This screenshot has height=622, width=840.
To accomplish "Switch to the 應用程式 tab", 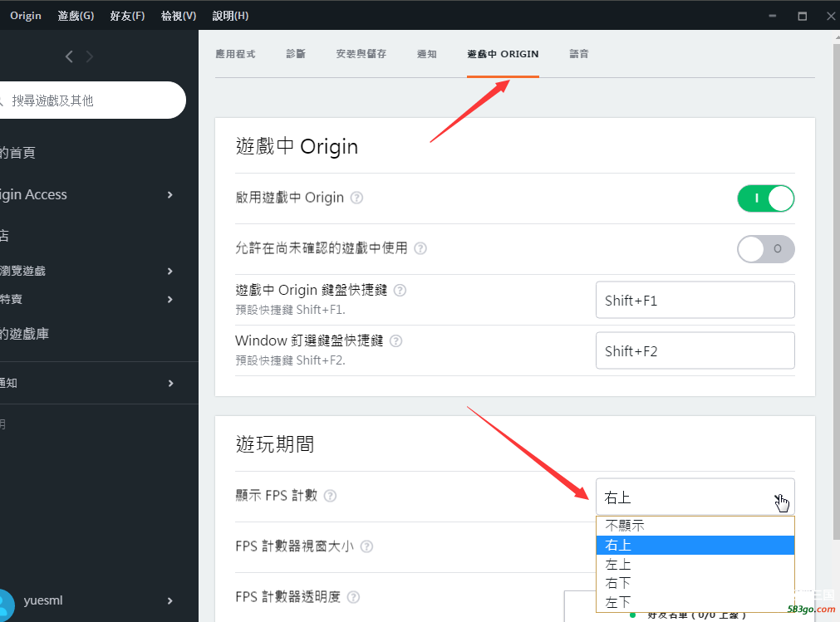I will click(x=235, y=54).
